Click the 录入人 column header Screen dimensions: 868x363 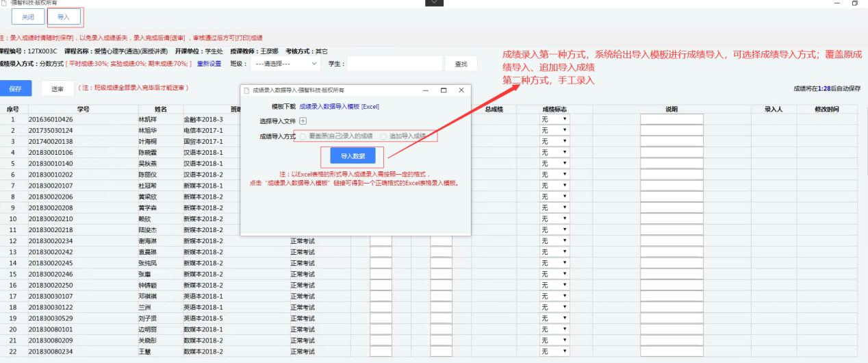tap(774, 109)
